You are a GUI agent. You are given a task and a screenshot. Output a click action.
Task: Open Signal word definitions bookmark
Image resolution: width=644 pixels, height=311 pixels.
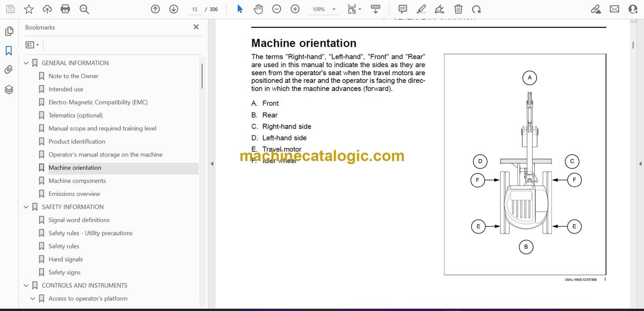(79, 220)
